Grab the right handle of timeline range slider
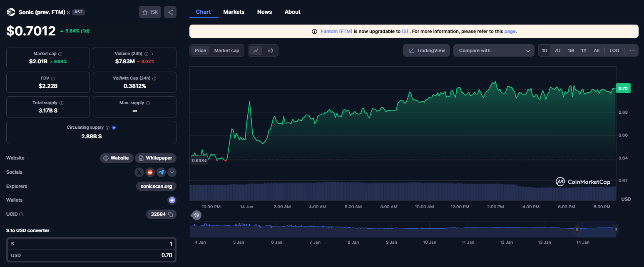Image resolution: width=644 pixels, height=267 pixels. pos(616,229)
